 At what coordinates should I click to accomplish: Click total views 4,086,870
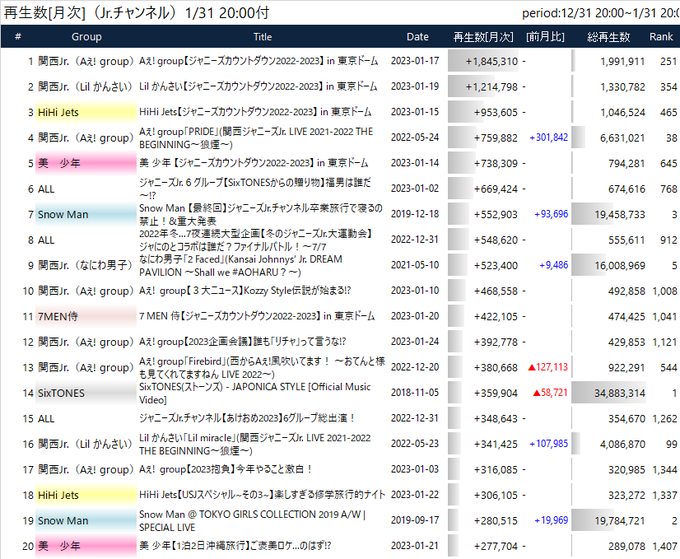(x=622, y=445)
